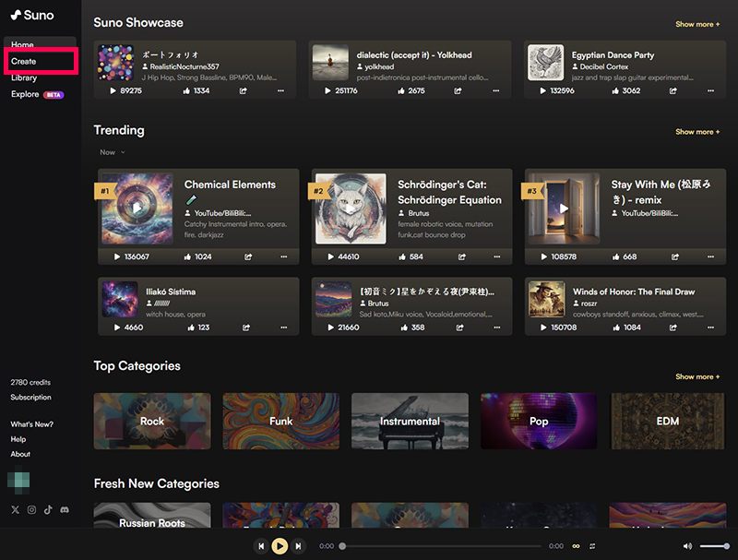Viewport: 738px width, 560px height.
Task: Skip to previous track in player
Action: tap(261, 546)
